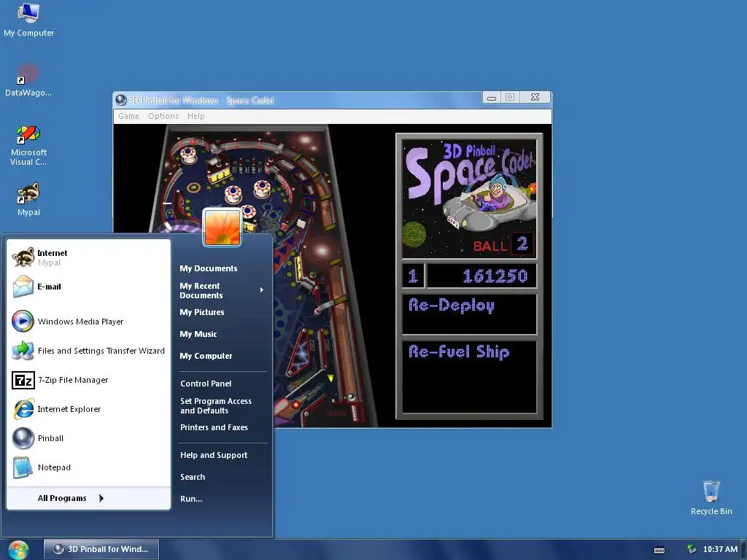Expand My Recent Documents submenu

[222, 290]
